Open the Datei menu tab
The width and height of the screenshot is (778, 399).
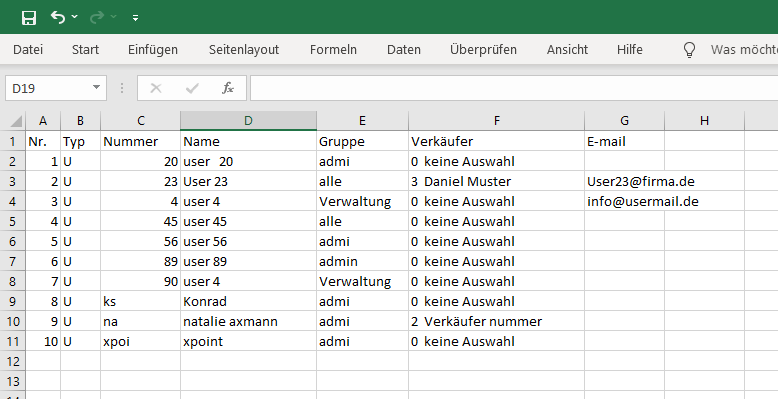coord(28,50)
